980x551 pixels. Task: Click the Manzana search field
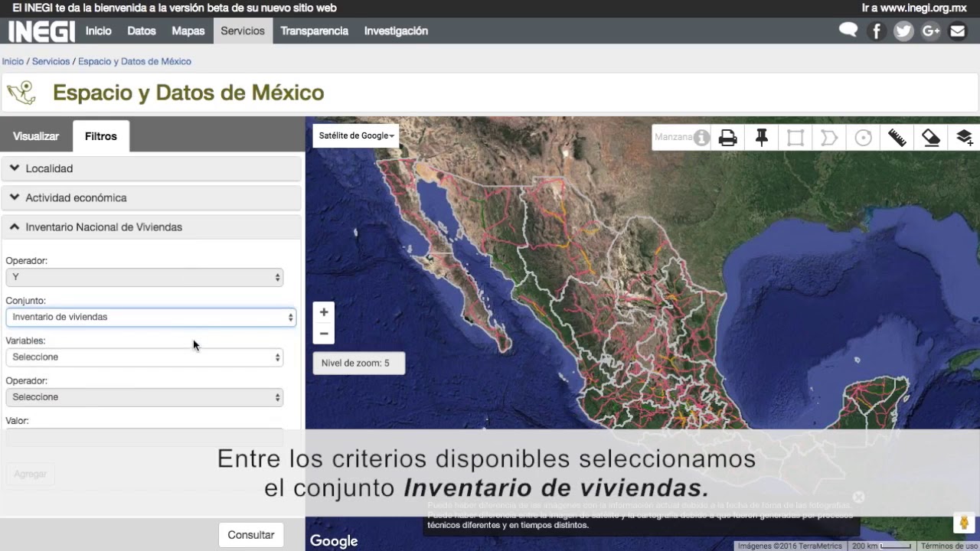pos(673,138)
